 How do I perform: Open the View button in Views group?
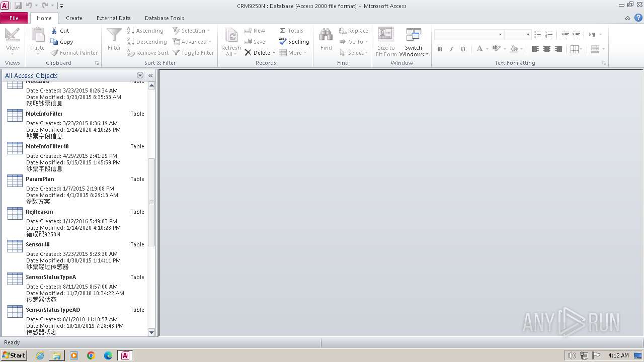[12, 42]
